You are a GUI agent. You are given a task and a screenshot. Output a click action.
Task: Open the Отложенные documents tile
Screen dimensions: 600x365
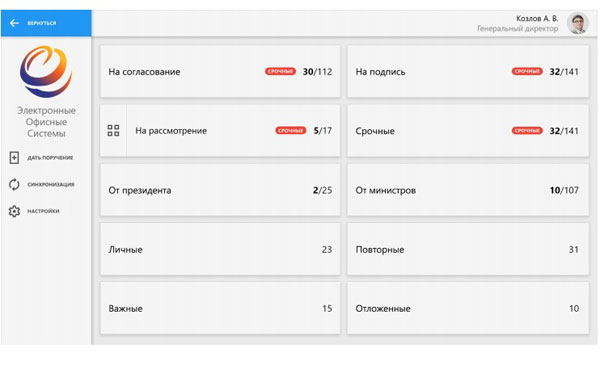point(468,308)
